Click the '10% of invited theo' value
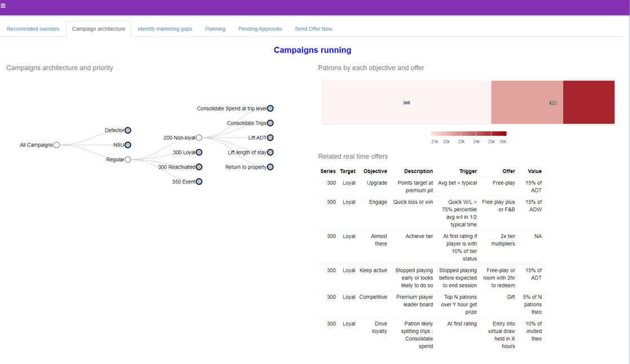This screenshot has height=364, width=630. [534, 331]
